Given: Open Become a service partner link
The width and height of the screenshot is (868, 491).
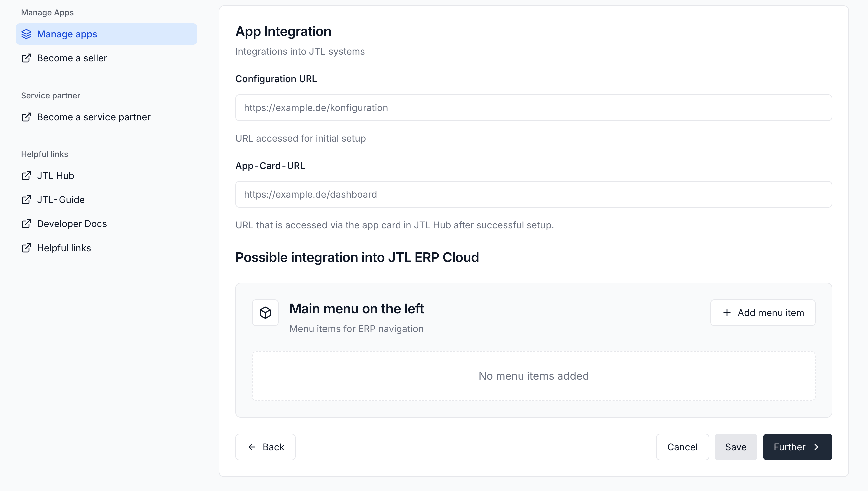Looking at the screenshot, I should pos(106,117).
